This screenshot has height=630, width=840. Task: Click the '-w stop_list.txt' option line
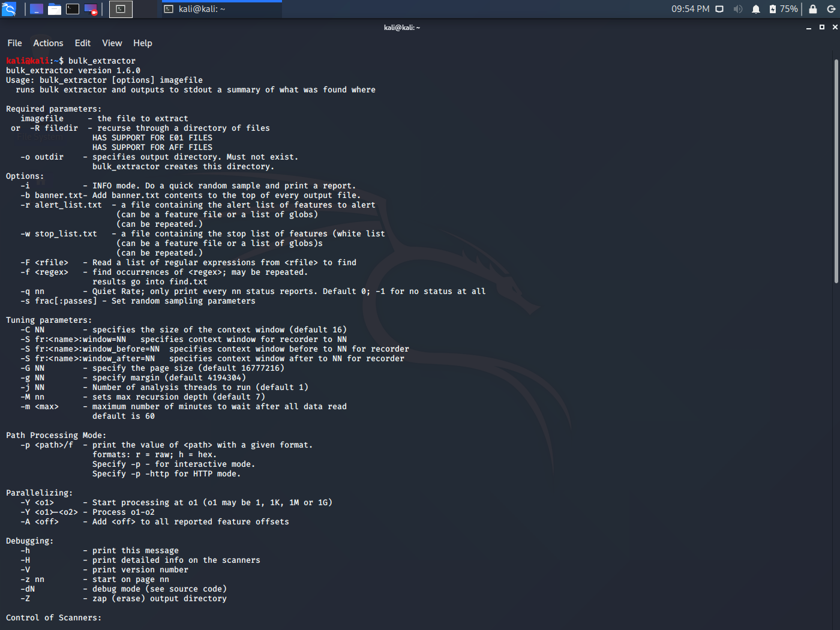203,233
